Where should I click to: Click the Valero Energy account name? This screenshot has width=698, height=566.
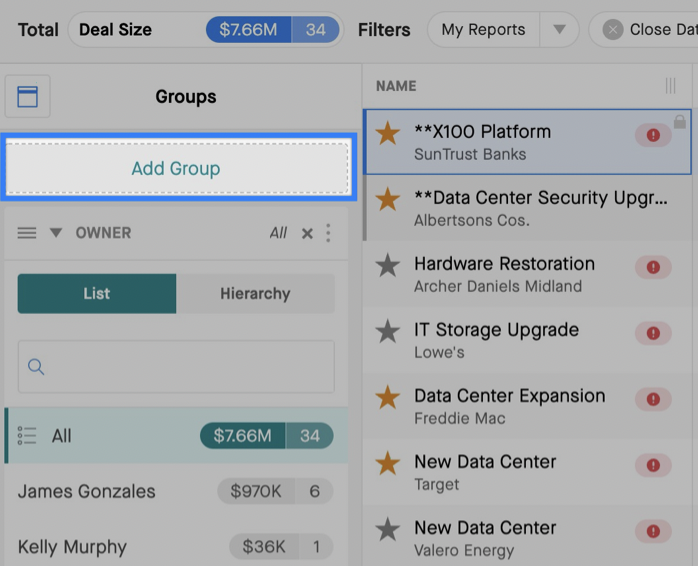(464, 550)
